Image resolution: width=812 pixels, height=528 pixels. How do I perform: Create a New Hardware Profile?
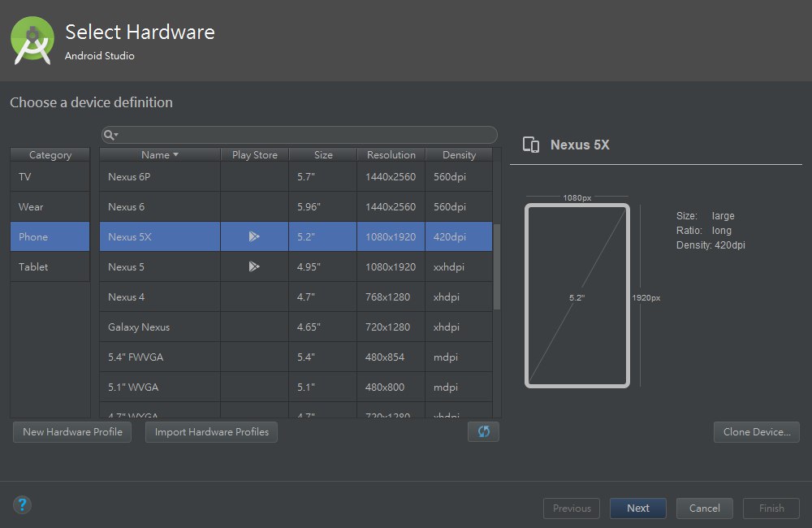72,432
